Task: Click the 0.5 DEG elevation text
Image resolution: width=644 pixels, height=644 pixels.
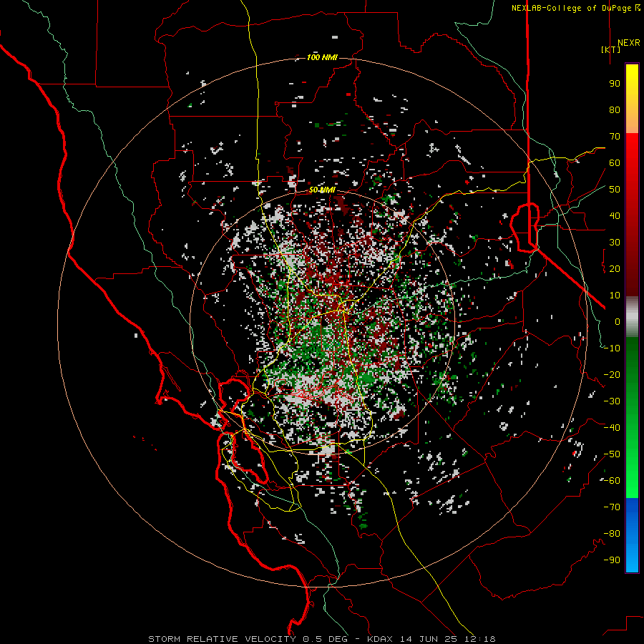Action: click(326, 639)
